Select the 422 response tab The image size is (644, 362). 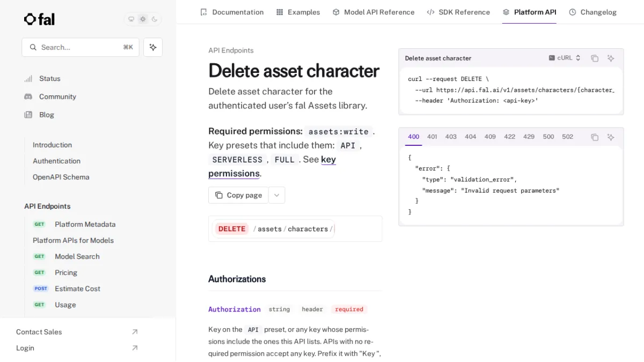click(x=509, y=137)
